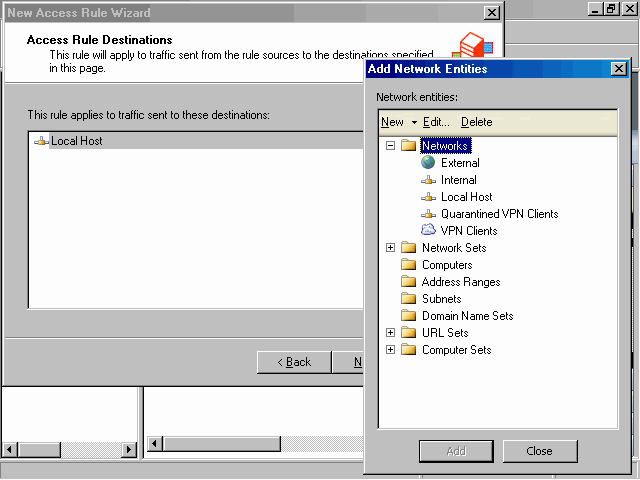This screenshot has height=480, width=640.
Task: Select the Quarantined VPN Clients icon
Action: 428,214
